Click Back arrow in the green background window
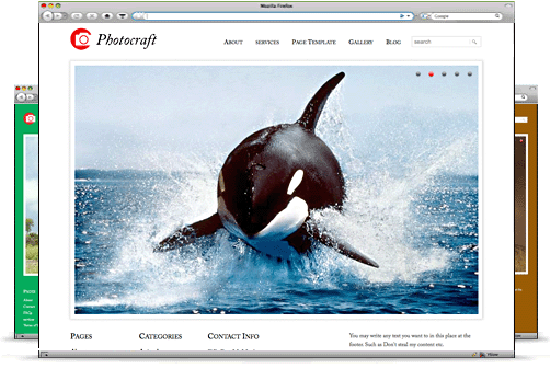The image size is (550, 368). point(21,97)
